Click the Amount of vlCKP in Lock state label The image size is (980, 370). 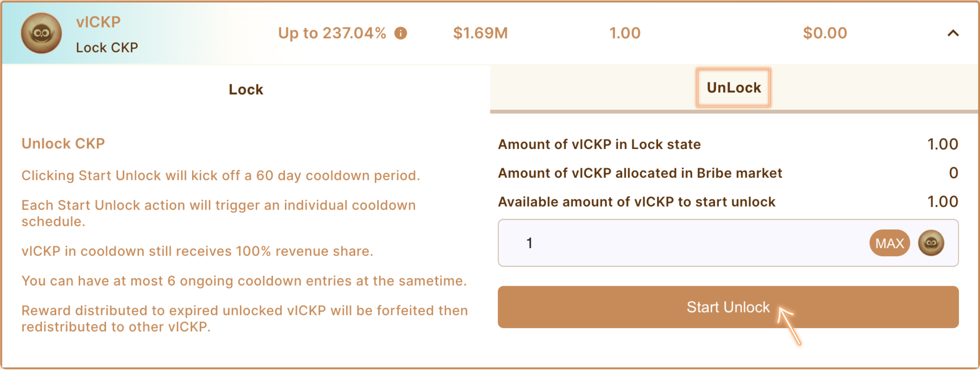(x=599, y=144)
